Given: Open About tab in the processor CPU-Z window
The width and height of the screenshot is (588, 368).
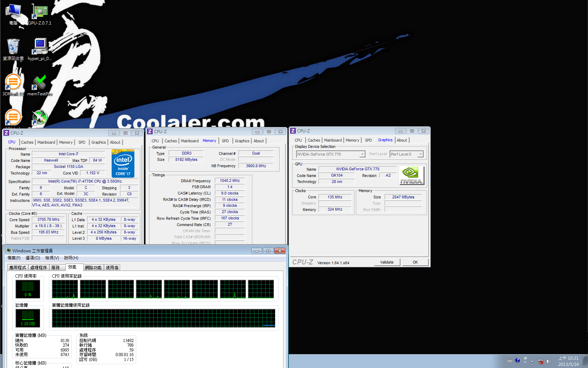Looking at the screenshot, I should [115, 142].
